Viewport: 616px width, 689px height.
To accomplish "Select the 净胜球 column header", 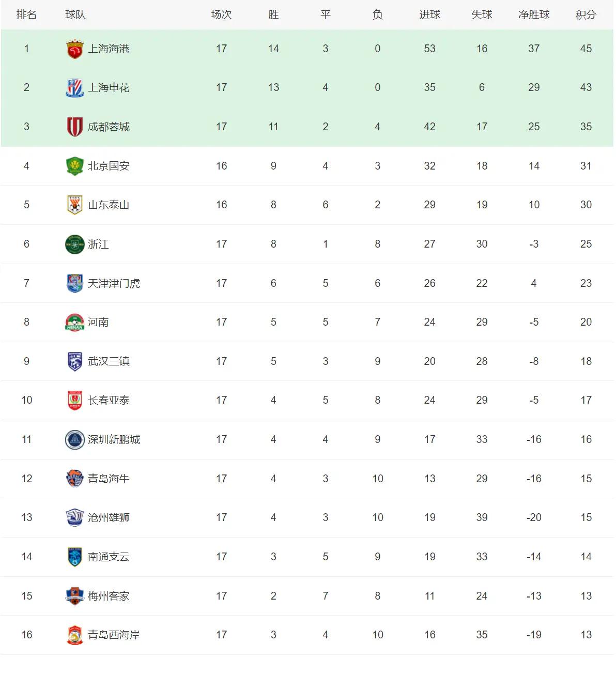I will (534, 15).
